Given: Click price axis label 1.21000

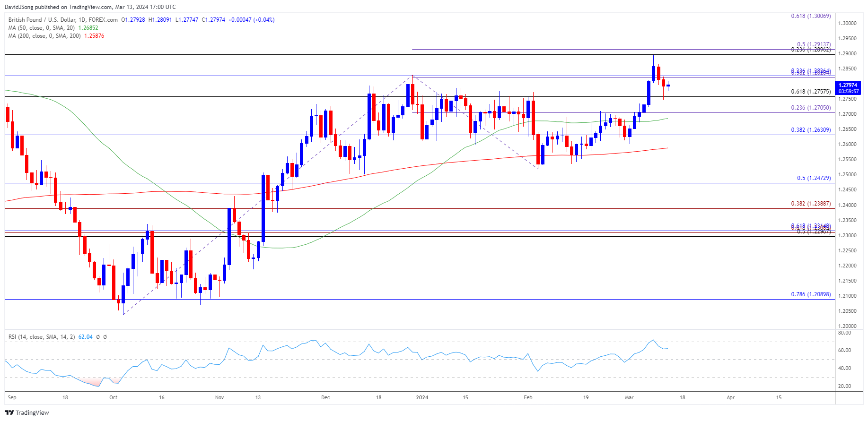Looking at the screenshot, I should point(847,296).
